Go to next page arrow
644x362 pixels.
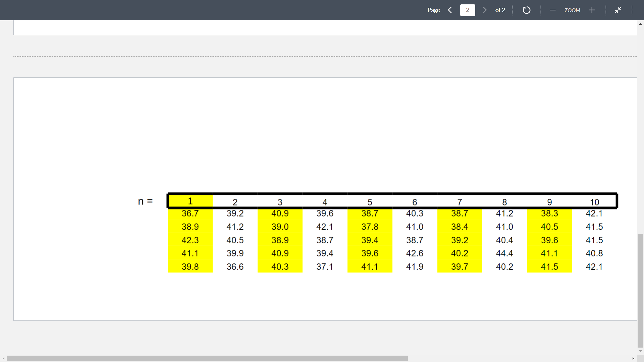485,10
